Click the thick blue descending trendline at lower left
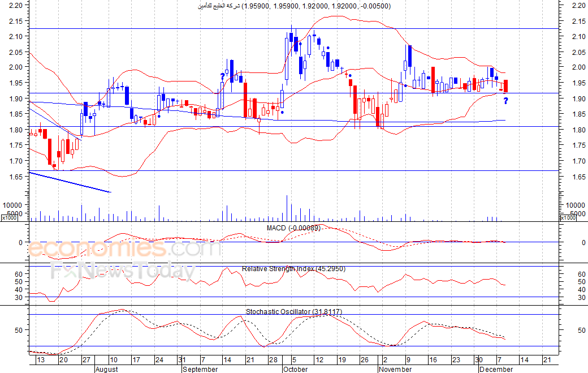The image size is (588, 373). 69,182
